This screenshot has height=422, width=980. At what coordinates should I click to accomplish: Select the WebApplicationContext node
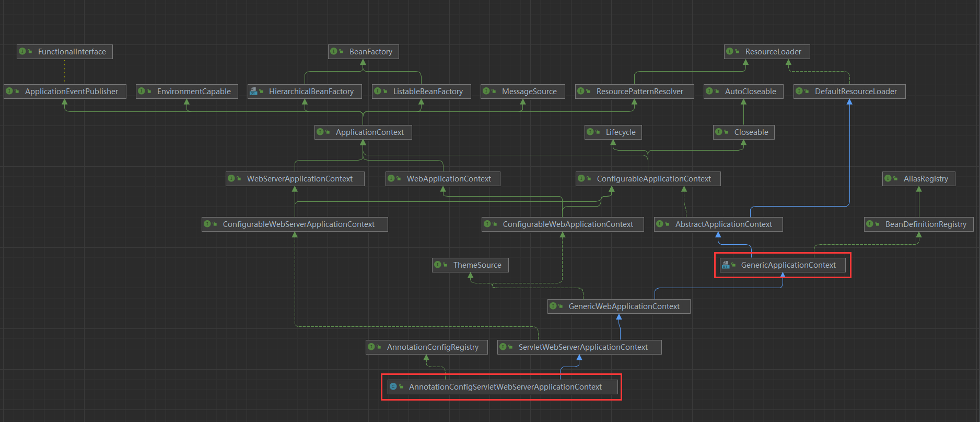tap(443, 179)
